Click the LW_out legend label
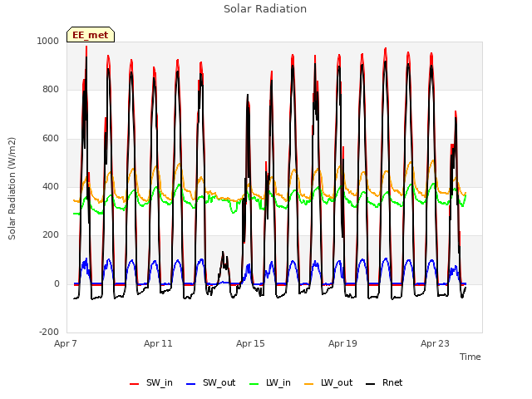 [x=337, y=383]
